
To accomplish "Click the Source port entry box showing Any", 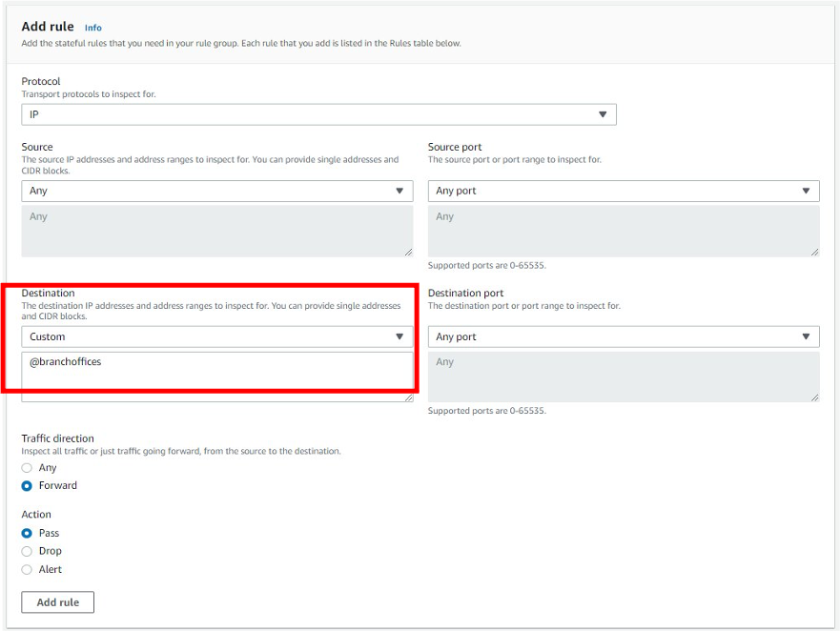I will tap(625, 229).
